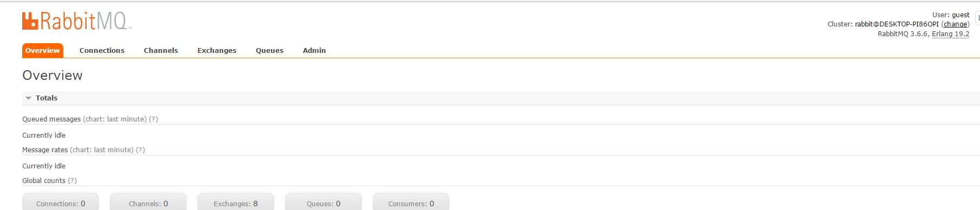Go to the Channels tab
The image size is (980, 210).
161,50
